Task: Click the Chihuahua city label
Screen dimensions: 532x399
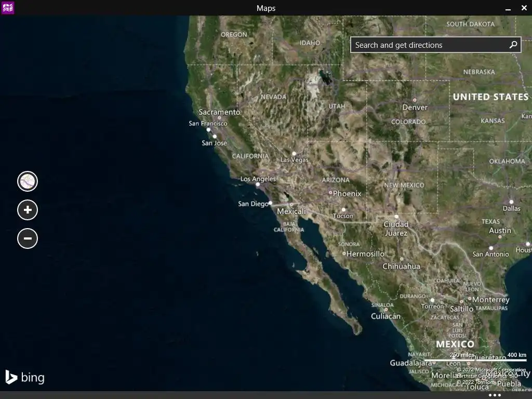Action: coord(402,267)
